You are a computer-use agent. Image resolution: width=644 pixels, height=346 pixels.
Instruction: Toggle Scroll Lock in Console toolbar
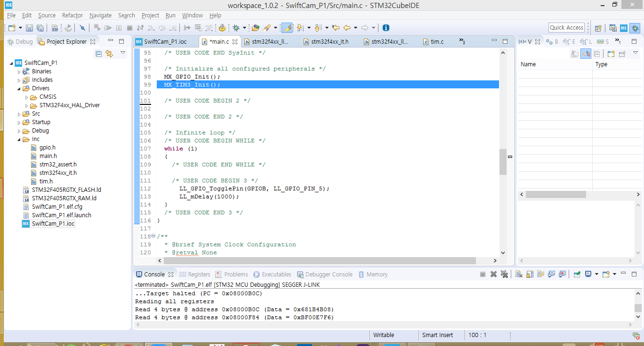pos(530,275)
